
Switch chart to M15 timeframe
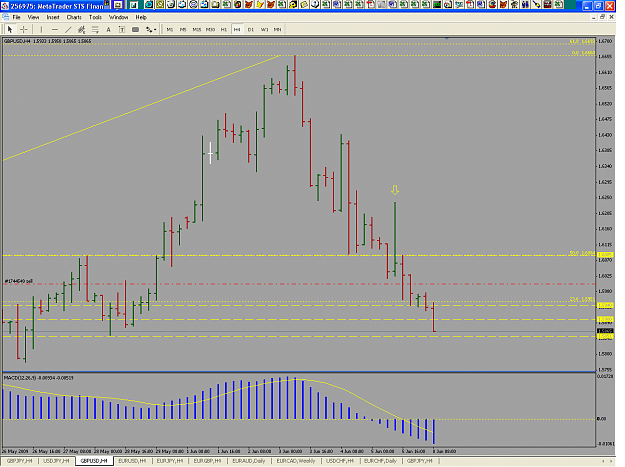click(x=197, y=29)
